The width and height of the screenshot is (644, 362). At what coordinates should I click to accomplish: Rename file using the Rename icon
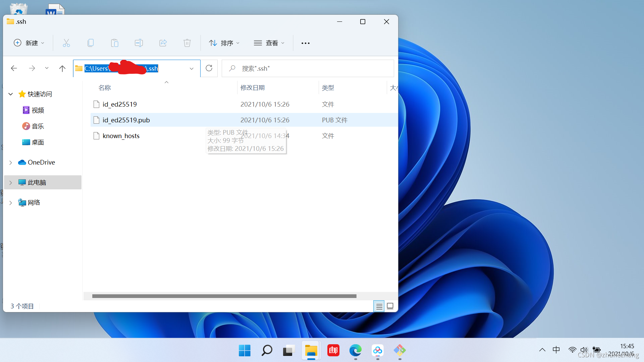[x=139, y=43]
